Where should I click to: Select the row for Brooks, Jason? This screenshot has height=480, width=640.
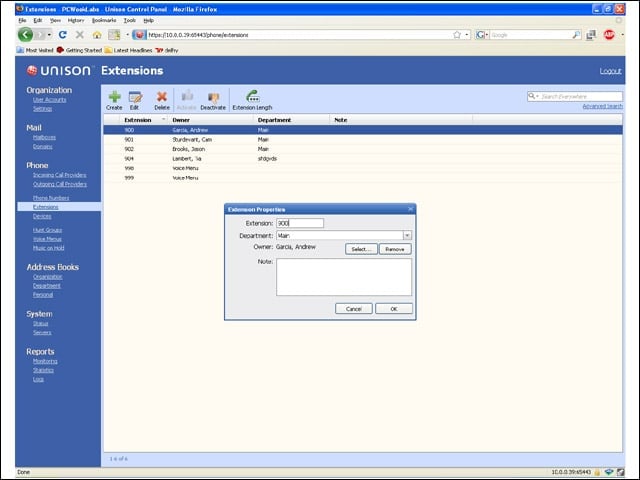click(363, 149)
